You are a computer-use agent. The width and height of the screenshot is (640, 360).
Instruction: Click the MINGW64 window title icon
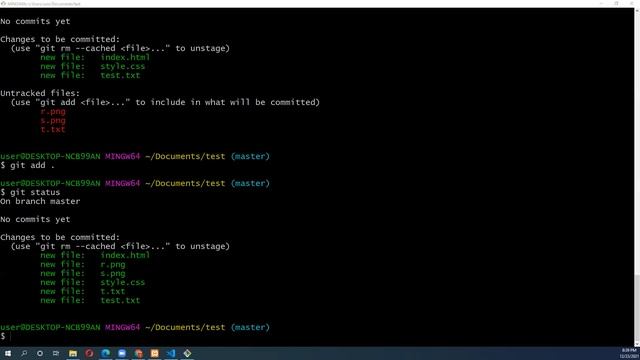pyautogui.click(x=3, y=4)
